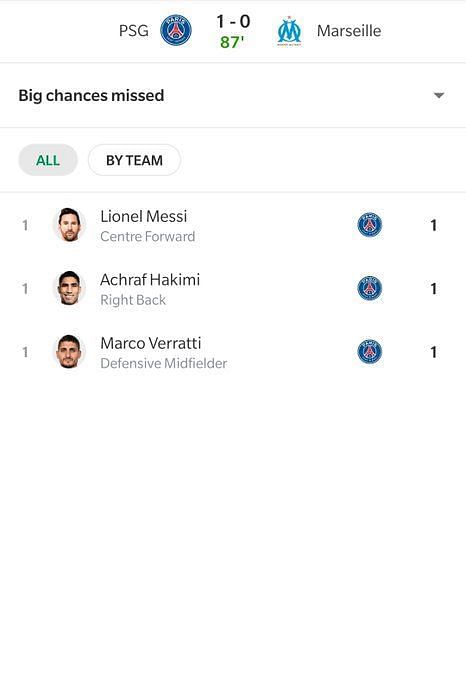This screenshot has width=466, height=680.
Task: Click the PSG crest in match header
Action: [x=176, y=30]
